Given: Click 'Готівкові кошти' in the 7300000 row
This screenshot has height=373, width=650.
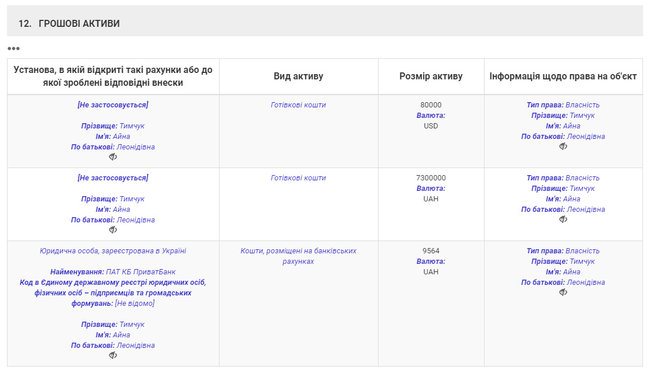Looking at the screenshot, I should 298,178.
